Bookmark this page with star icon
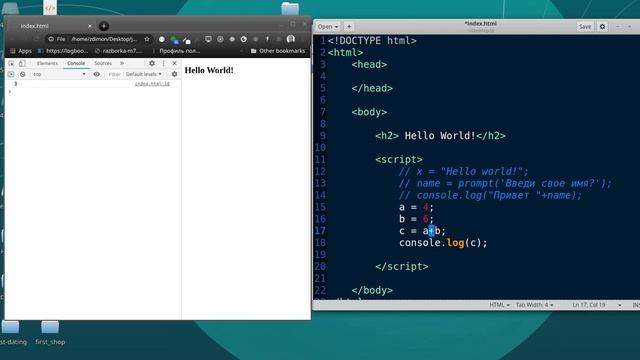640x360 pixels. [147, 39]
